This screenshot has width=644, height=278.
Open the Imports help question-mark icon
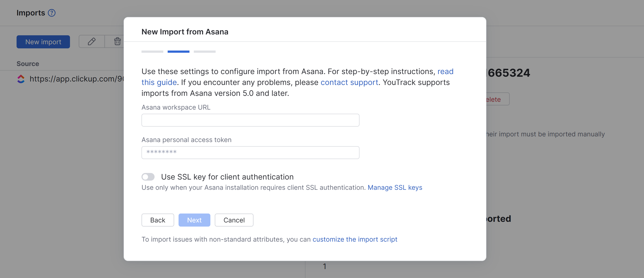click(51, 13)
